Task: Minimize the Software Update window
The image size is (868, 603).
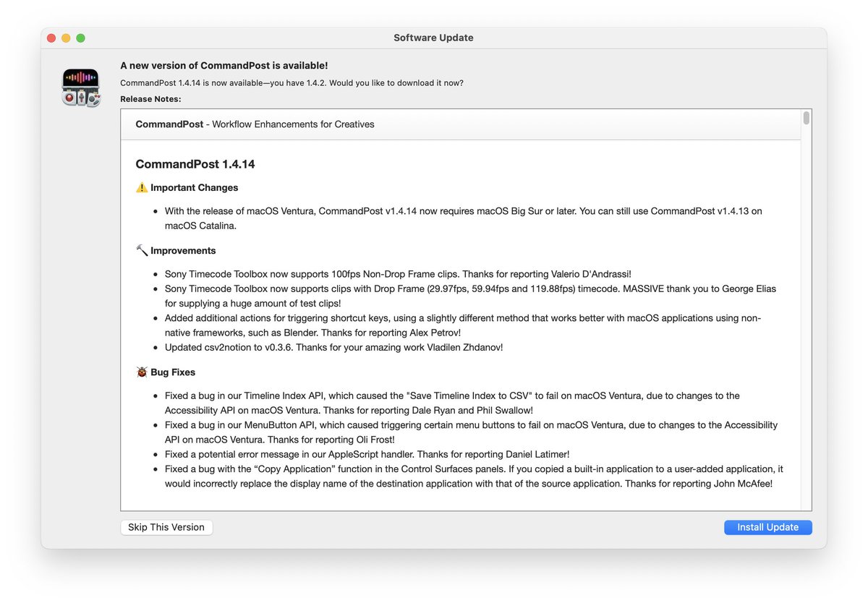Action: point(66,38)
